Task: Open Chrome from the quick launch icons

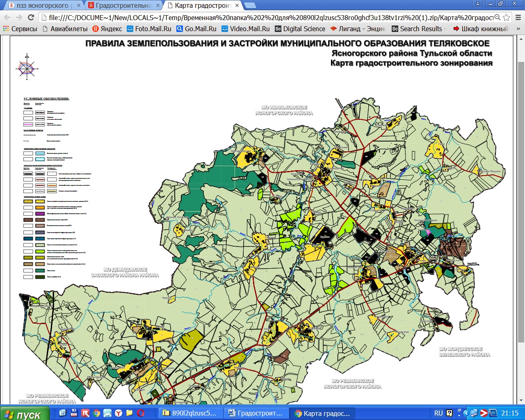Action: tap(96, 413)
